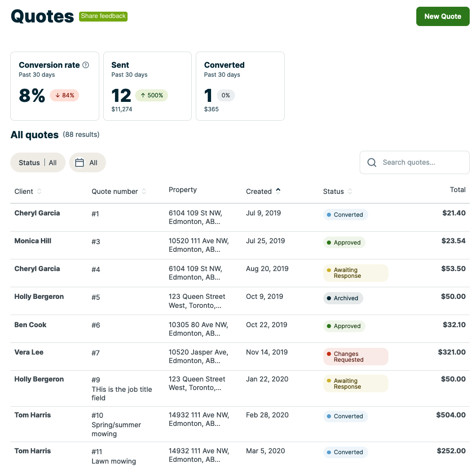
Task: Open the calendar date filter icon
Action: [x=79, y=162]
